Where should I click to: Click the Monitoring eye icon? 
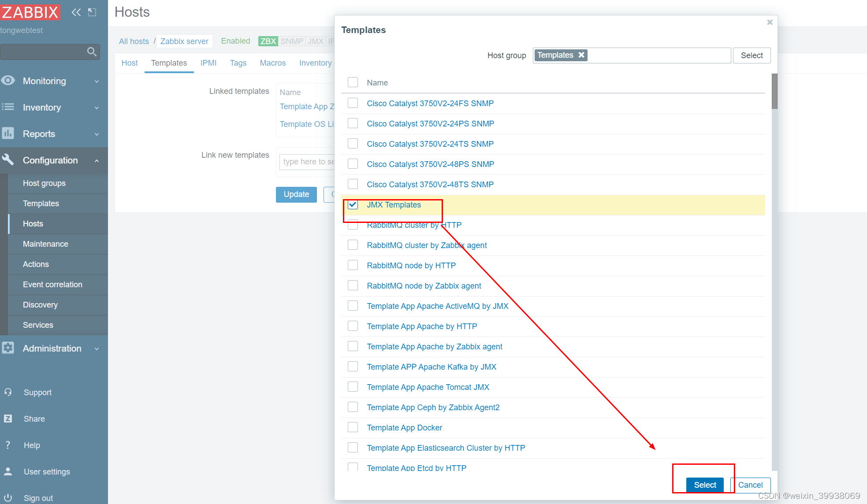click(8, 81)
